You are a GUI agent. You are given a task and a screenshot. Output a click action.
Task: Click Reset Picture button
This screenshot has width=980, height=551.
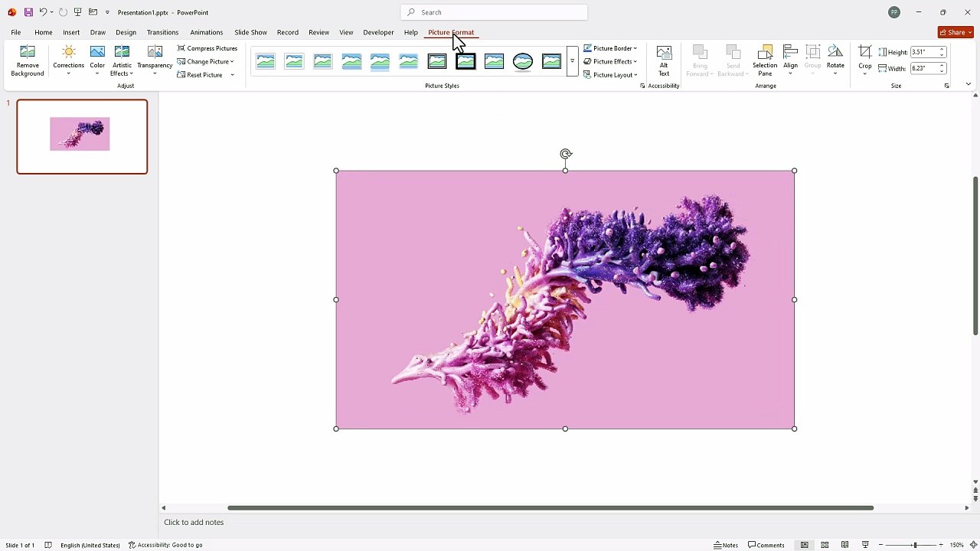click(200, 75)
